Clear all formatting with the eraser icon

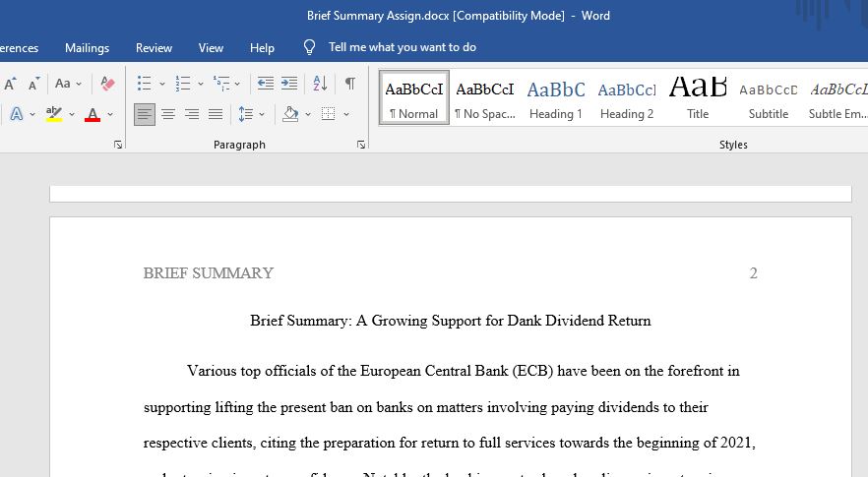pos(107,84)
